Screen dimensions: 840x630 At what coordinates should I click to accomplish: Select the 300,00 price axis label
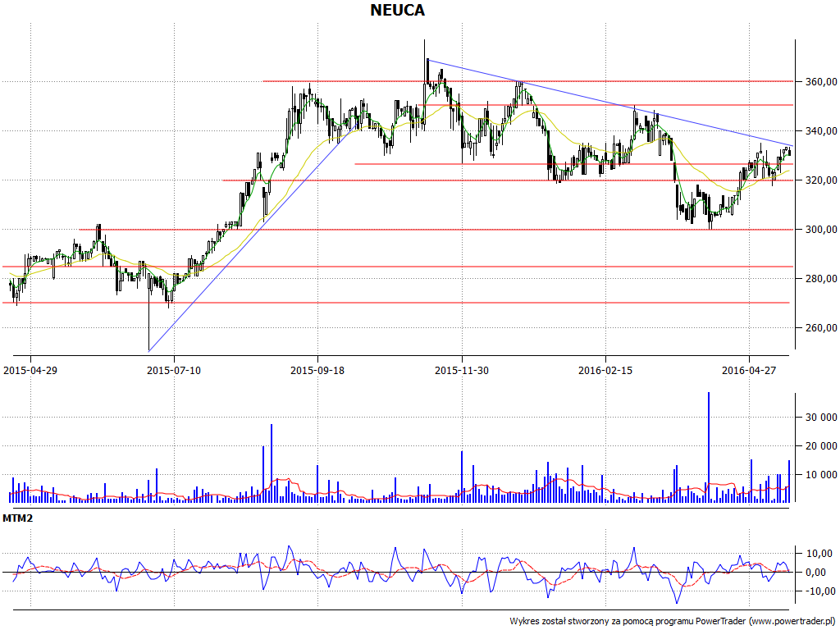821,230
